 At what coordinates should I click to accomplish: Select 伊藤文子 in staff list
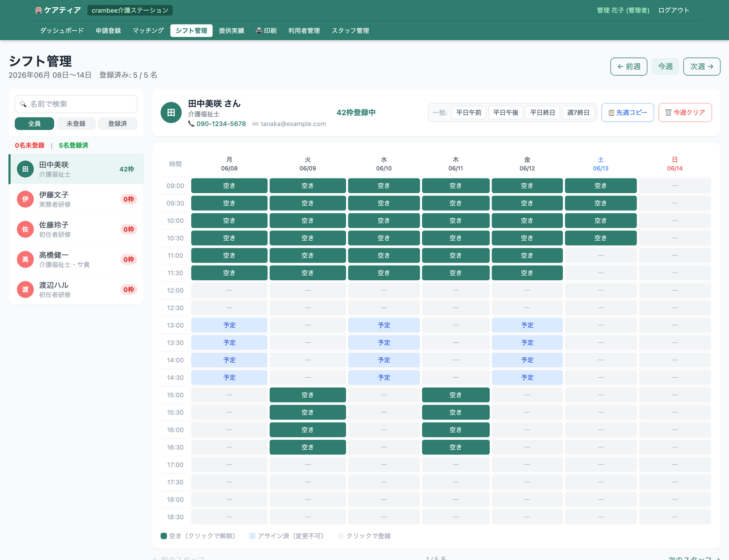[x=76, y=199]
